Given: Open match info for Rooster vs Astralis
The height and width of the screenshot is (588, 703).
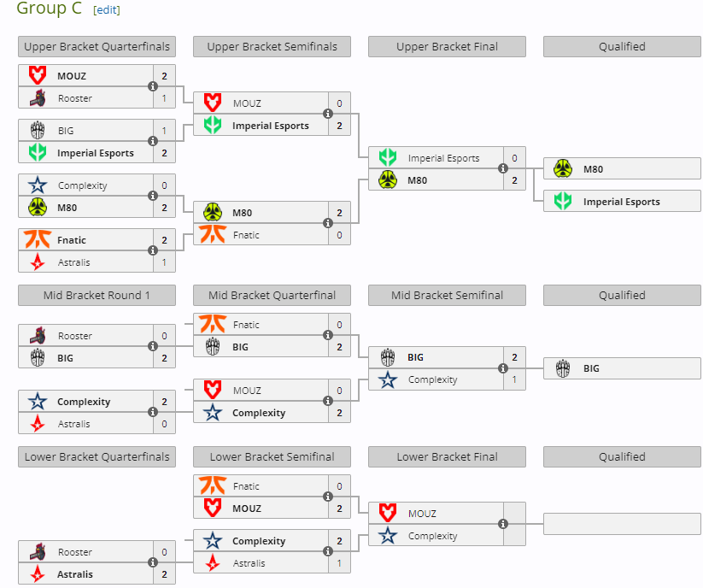Looking at the screenshot, I should (153, 562).
